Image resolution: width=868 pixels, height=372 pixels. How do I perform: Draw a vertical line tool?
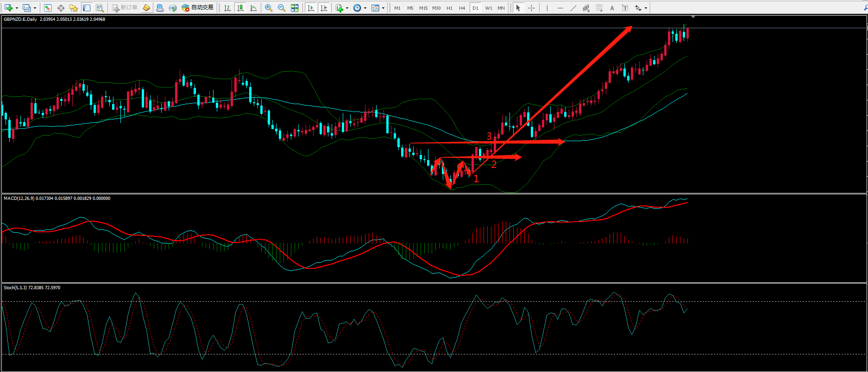click(547, 8)
